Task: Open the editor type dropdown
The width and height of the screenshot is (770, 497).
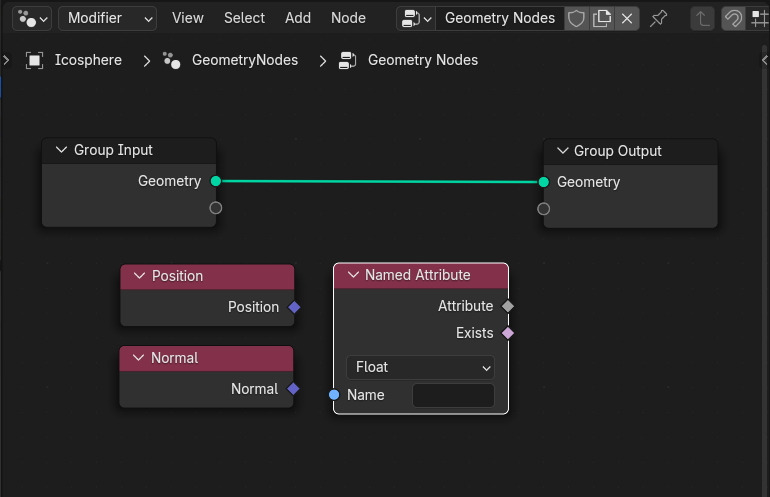Action: (32, 19)
